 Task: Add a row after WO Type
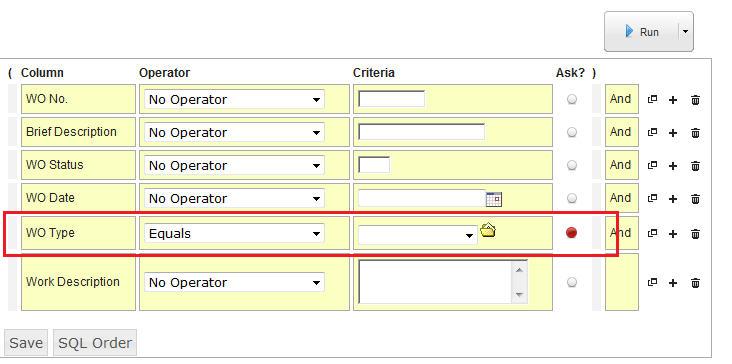click(673, 233)
